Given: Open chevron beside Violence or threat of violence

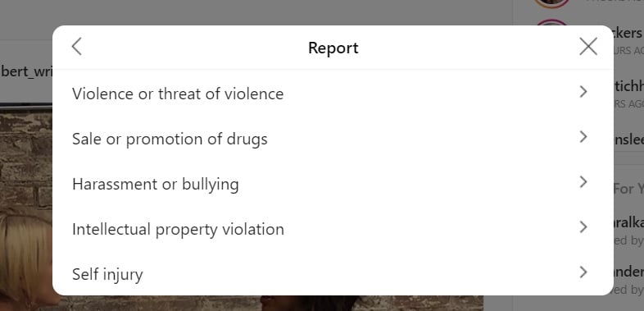Looking at the screenshot, I should coord(583,92).
